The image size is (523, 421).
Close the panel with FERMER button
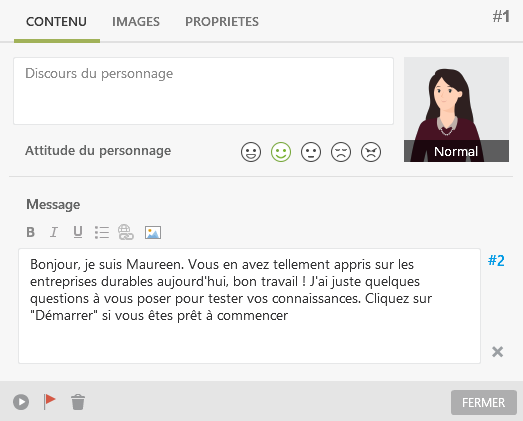(x=484, y=402)
